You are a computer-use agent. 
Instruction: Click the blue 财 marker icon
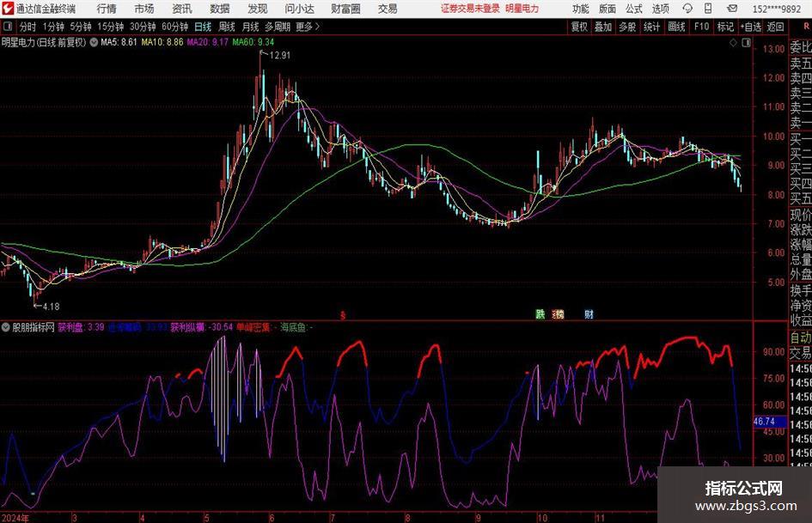[x=589, y=313]
